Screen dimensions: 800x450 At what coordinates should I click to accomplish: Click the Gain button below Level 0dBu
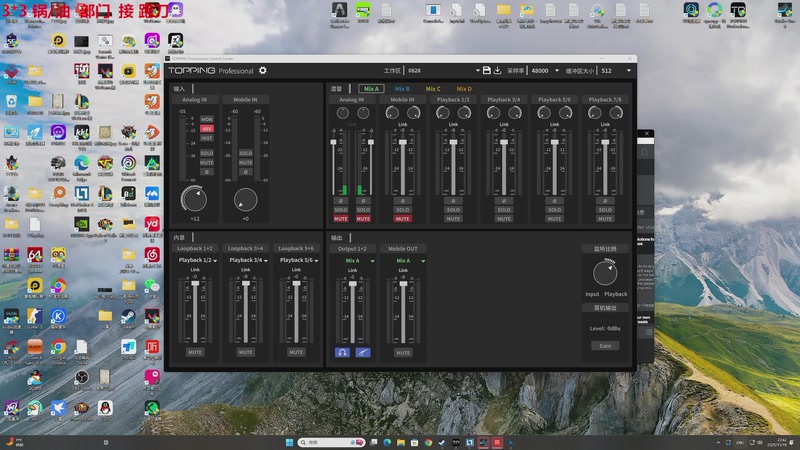[x=604, y=346]
